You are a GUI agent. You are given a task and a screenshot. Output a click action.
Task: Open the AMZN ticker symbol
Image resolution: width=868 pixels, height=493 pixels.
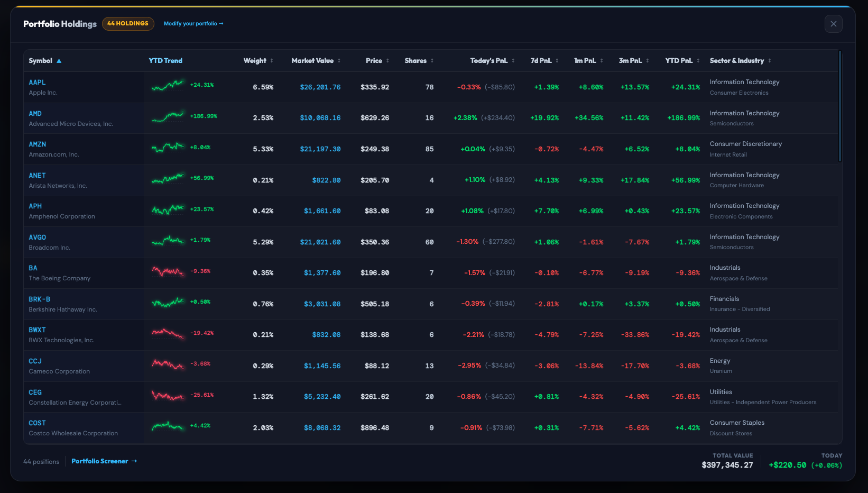[38, 144]
